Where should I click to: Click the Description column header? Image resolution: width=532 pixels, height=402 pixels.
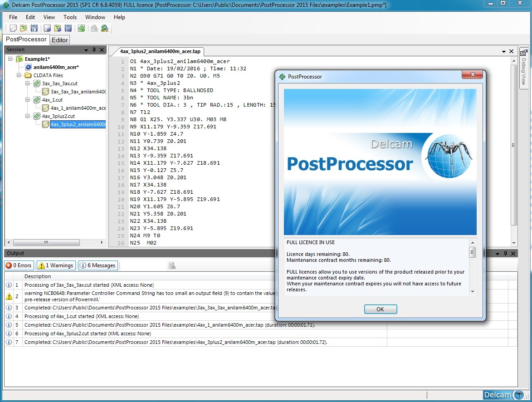coord(38,276)
